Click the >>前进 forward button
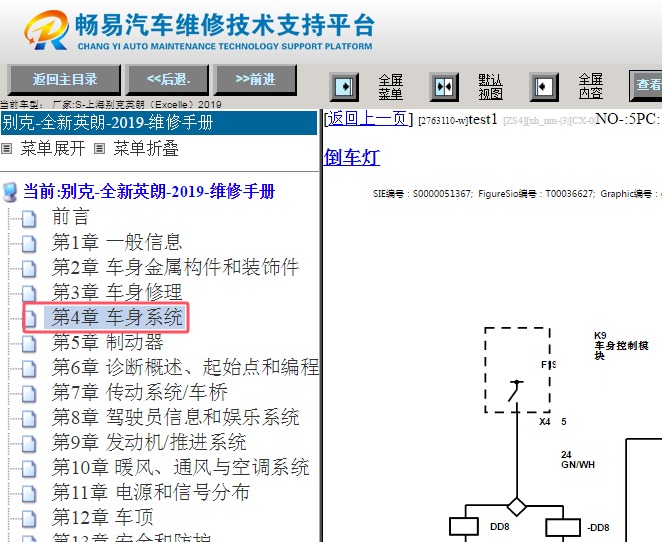The width and height of the screenshot is (662, 542). [x=255, y=79]
